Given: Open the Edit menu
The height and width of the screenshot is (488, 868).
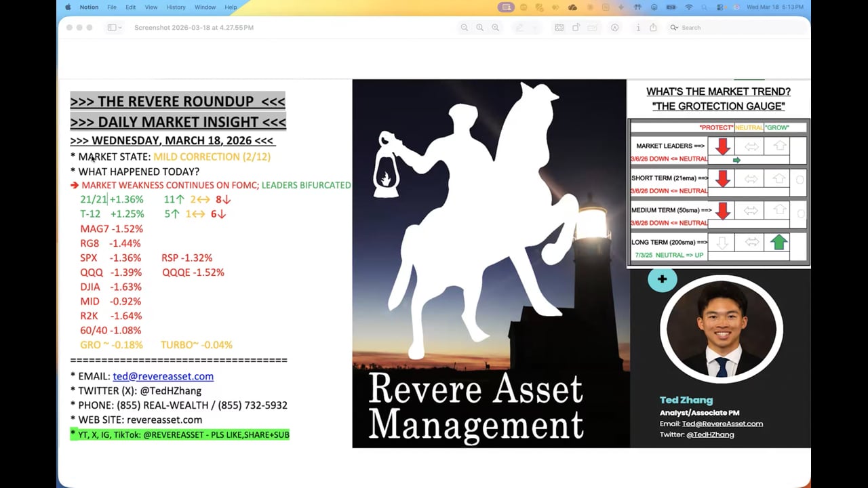Looking at the screenshot, I should coord(131,7).
